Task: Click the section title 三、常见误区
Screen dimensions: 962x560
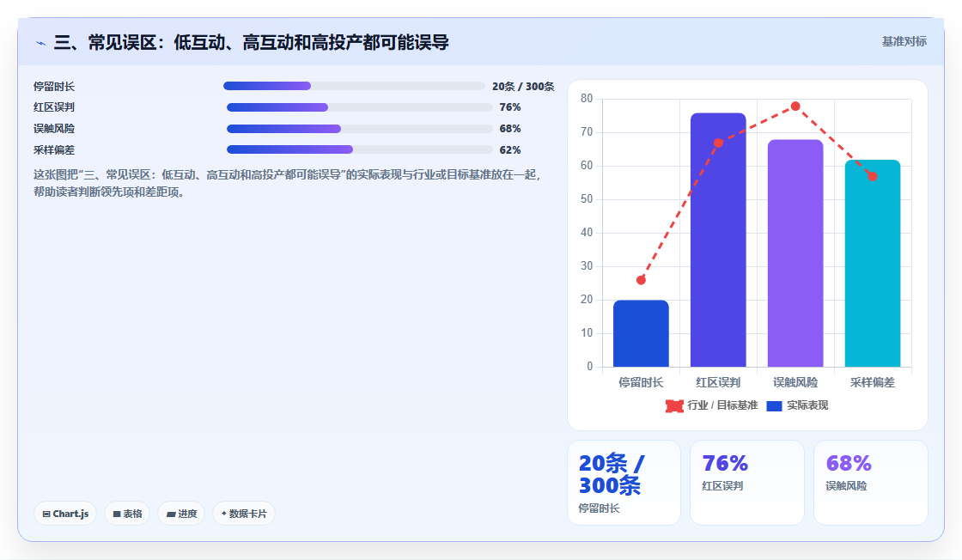Action: pos(251,42)
